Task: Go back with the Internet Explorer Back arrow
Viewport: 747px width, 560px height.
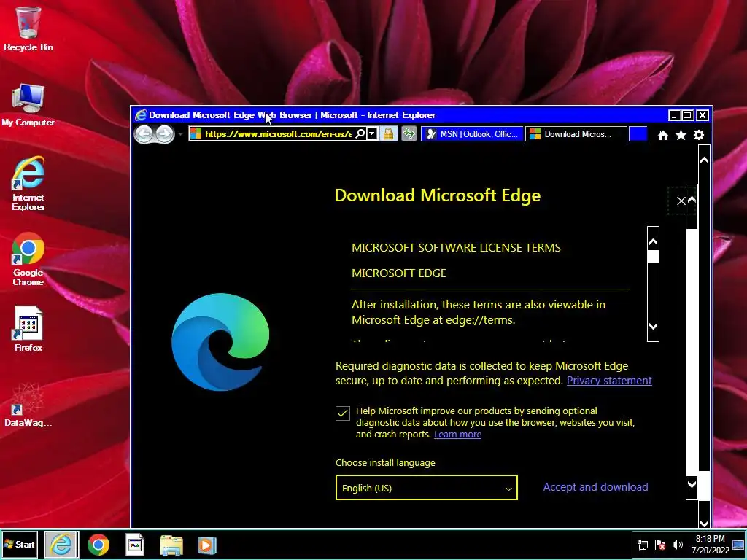Action: 144,134
